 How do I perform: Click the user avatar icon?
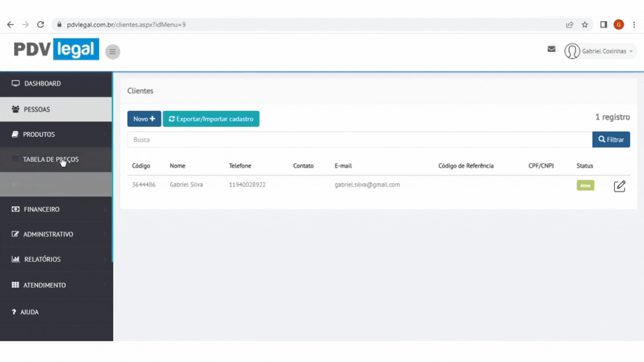(x=572, y=51)
